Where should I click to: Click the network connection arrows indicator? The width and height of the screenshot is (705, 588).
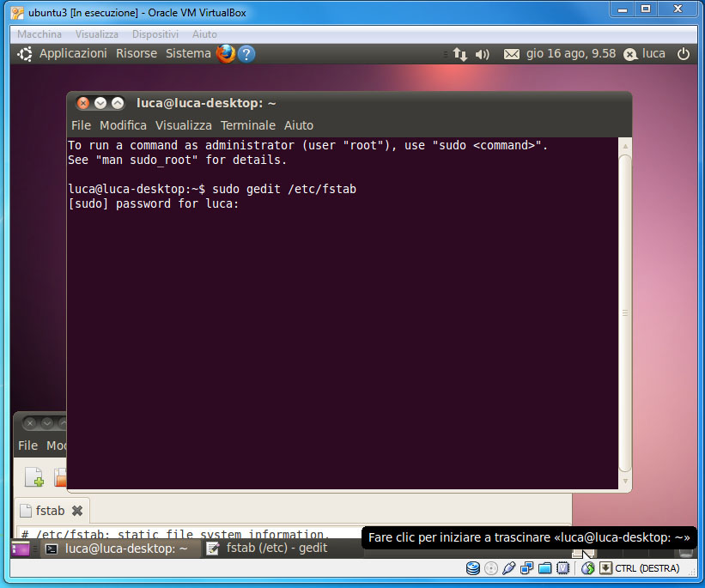460,54
